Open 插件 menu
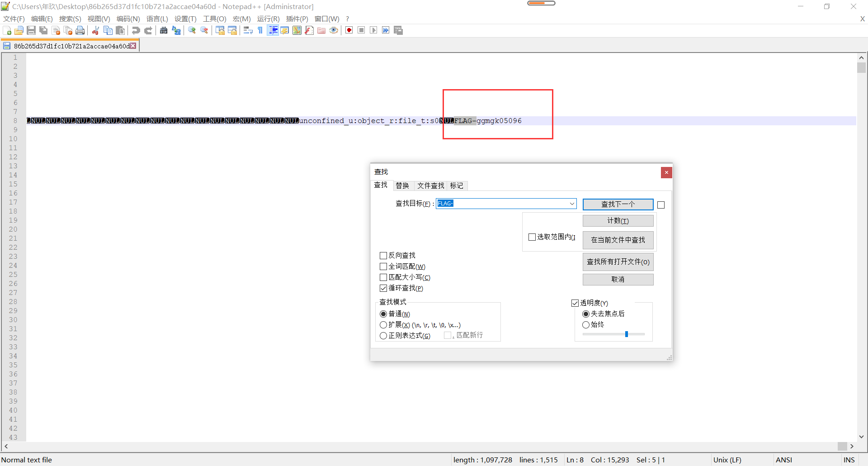The image size is (868, 466). [x=297, y=19]
